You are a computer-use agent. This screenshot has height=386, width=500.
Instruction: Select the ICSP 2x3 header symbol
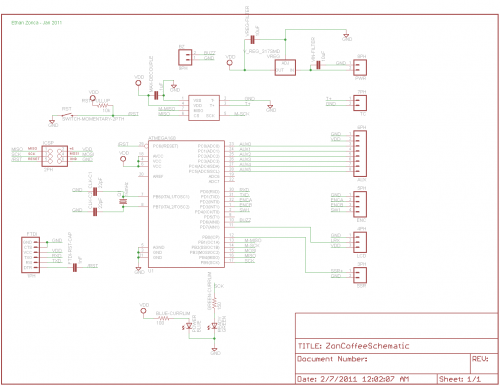point(55,156)
